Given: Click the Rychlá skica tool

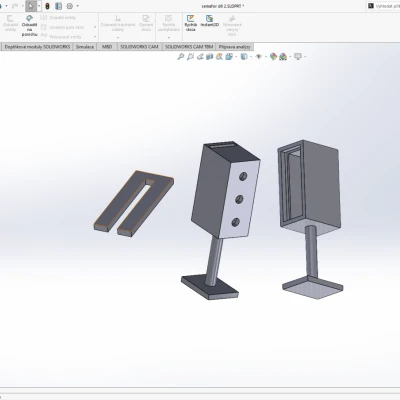Looking at the screenshot, I should (190, 23).
